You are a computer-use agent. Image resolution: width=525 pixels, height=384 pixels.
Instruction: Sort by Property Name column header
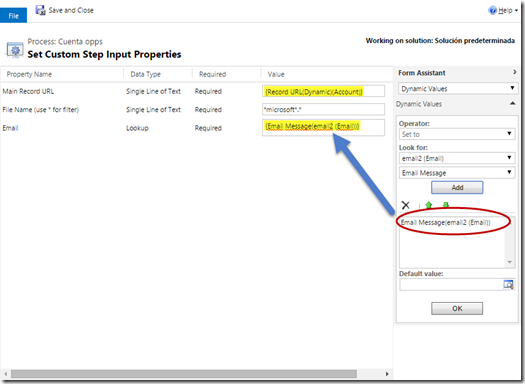pyautogui.click(x=29, y=74)
